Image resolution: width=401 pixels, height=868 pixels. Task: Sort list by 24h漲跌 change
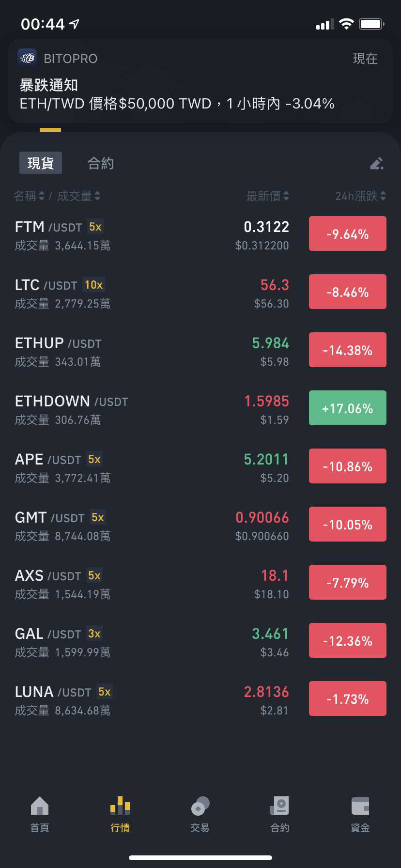(361, 196)
